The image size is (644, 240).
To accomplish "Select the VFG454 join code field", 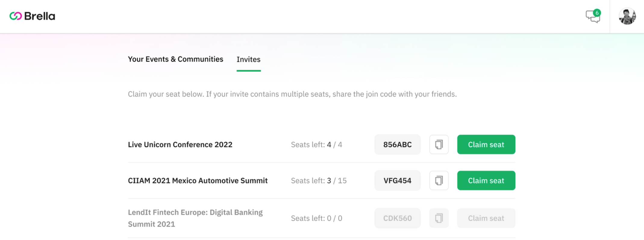I will [x=397, y=181].
